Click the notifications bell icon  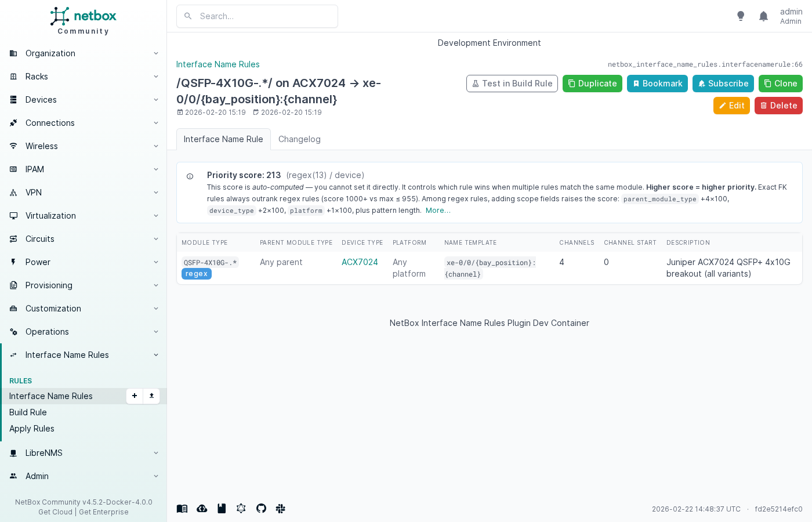coord(763,16)
